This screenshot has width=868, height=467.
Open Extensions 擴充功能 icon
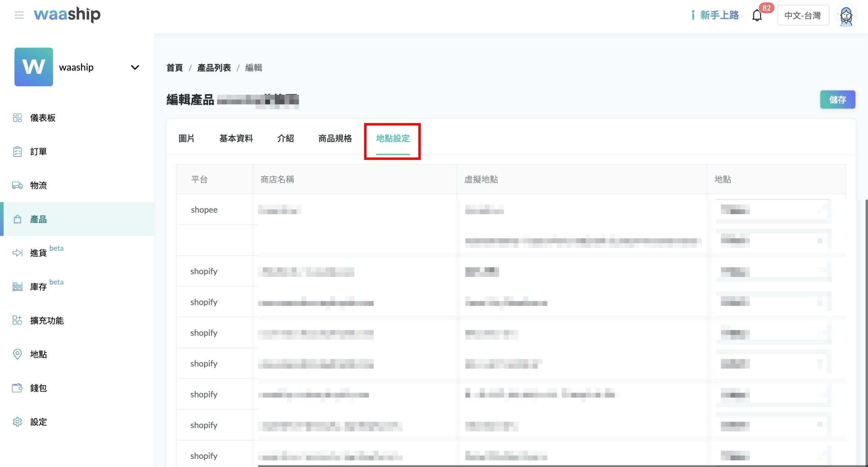click(17, 320)
